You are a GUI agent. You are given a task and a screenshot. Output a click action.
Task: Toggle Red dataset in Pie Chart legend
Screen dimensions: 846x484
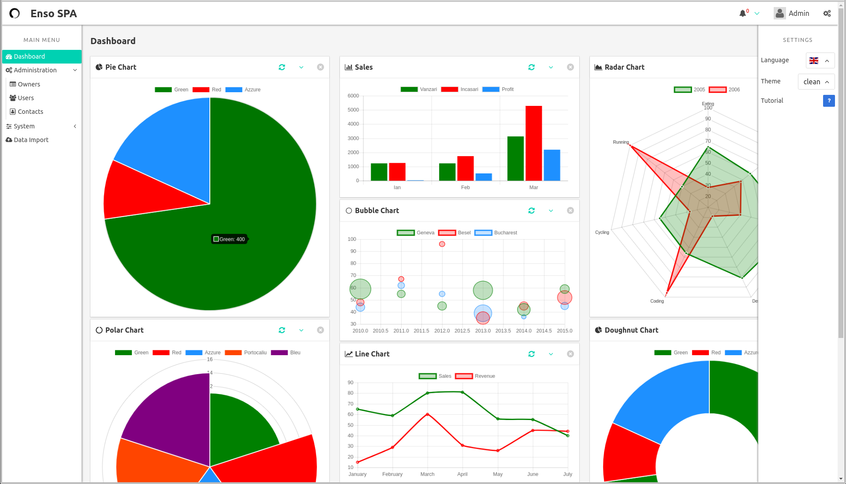pyautogui.click(x=207, y=90)
